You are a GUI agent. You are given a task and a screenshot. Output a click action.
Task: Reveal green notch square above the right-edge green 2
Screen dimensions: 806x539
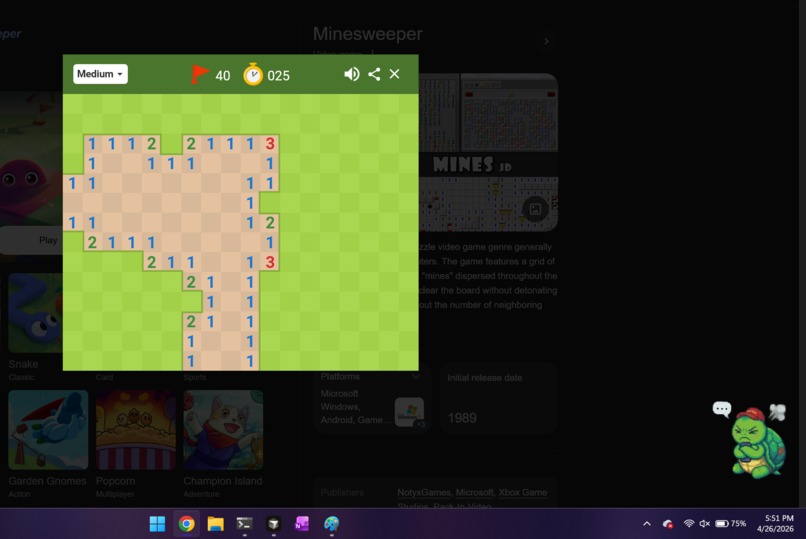coord(270,203)
